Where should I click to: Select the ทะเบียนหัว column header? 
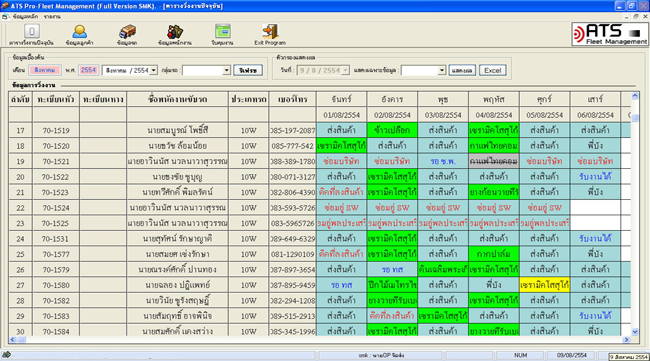(x=56, y=99)
